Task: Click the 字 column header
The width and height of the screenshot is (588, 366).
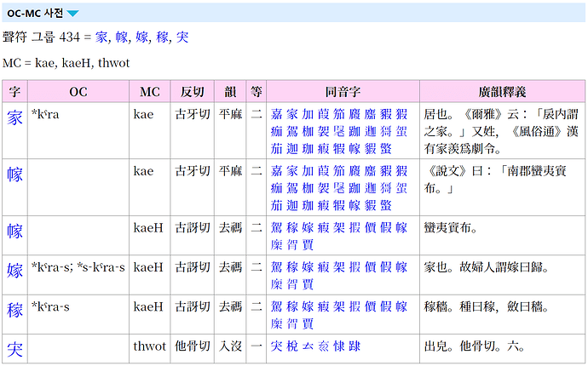Action: pos(14,91)
